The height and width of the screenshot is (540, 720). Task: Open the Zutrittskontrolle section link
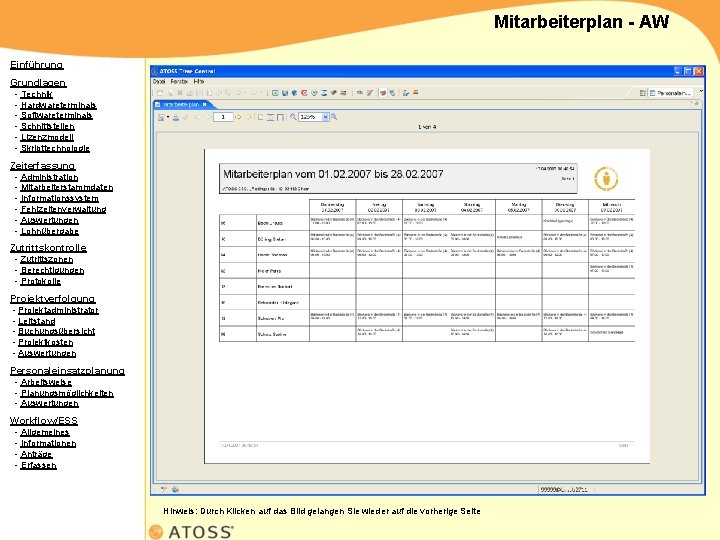tap(48, 248)
